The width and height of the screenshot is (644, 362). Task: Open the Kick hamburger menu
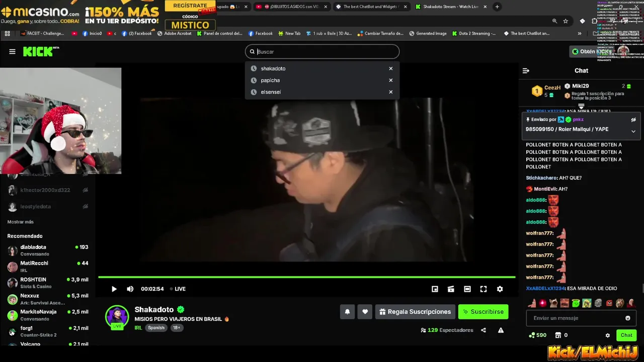click(12, 51)
